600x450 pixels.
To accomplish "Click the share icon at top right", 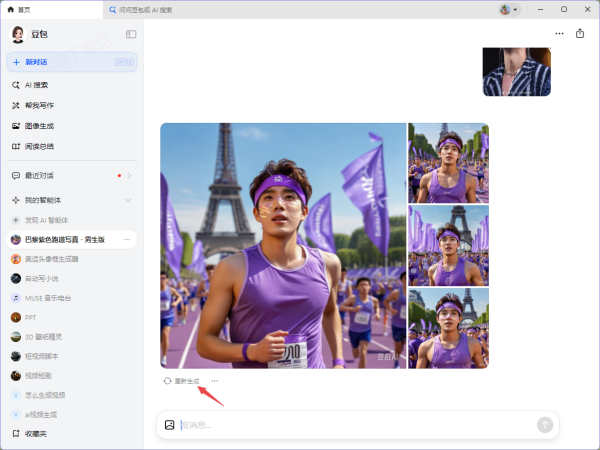I will (580, 33).
